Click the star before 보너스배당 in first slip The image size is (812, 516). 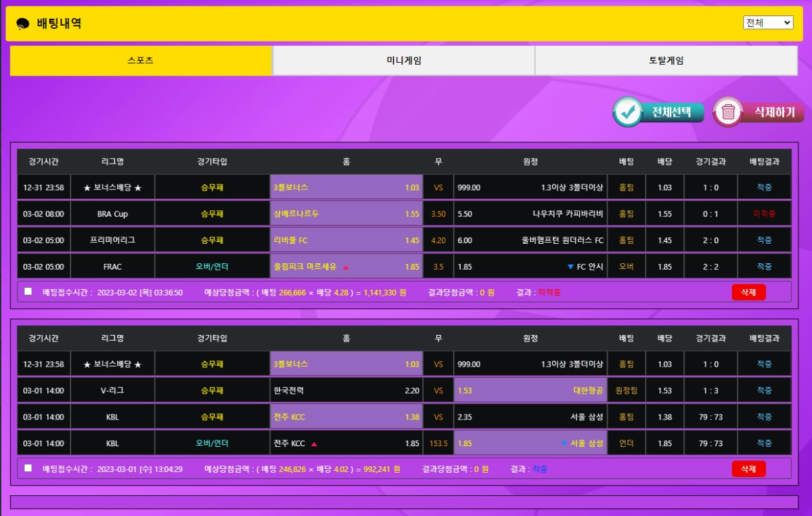(x=87, y=188)
